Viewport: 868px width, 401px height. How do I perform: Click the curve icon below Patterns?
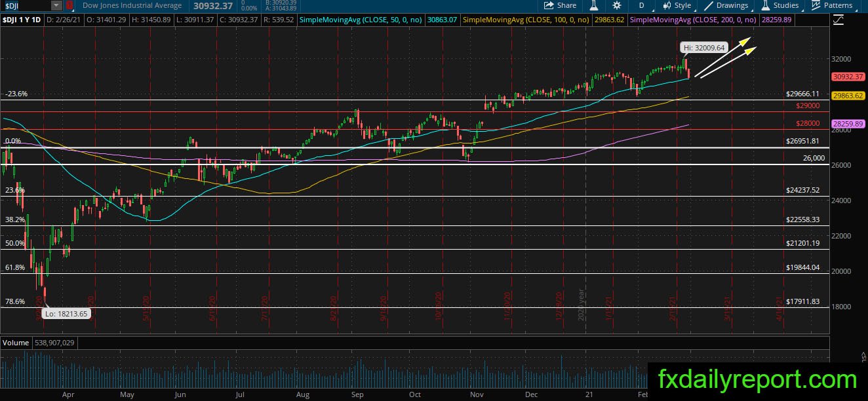click(838, 20)
